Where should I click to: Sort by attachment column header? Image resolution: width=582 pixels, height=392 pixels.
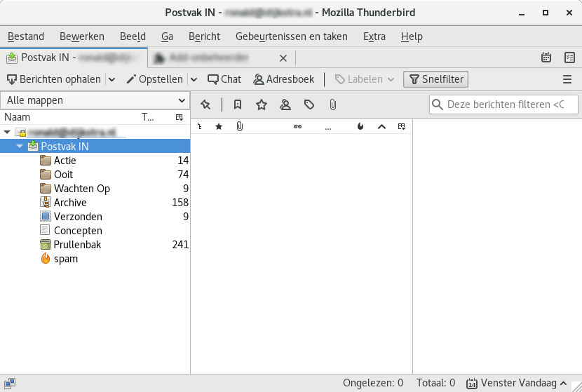239,127
